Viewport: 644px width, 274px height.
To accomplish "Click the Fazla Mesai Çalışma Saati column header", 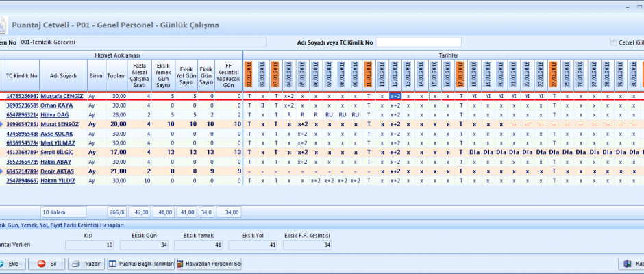I will point(139,75).
